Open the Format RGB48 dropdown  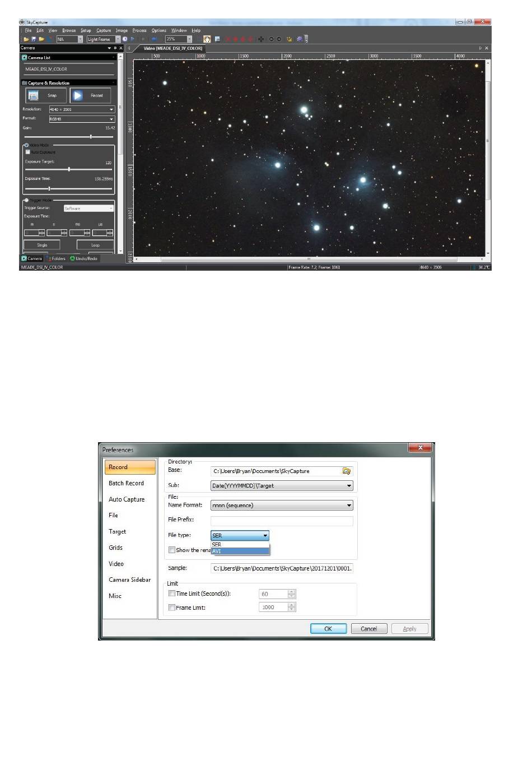pos(82,119)
